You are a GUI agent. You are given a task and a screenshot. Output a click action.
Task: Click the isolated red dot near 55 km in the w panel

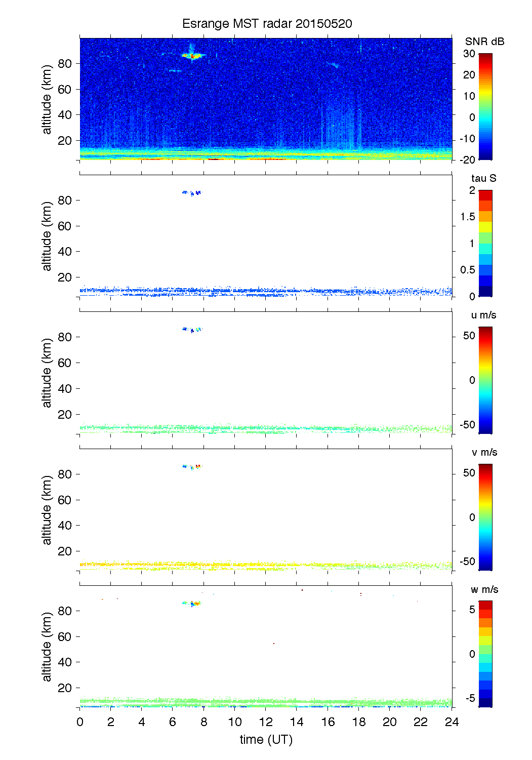[x=274, y=644]
